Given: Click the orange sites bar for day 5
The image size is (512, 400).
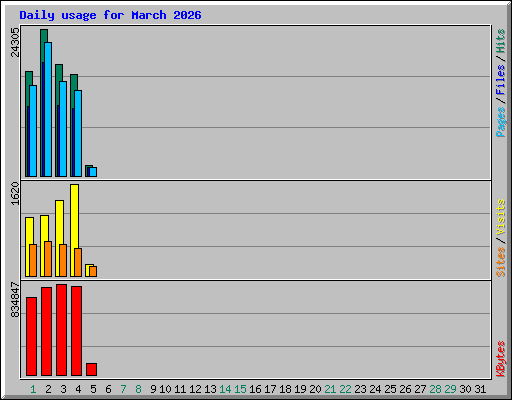Looking at the screenshot, I should (93, 271).
